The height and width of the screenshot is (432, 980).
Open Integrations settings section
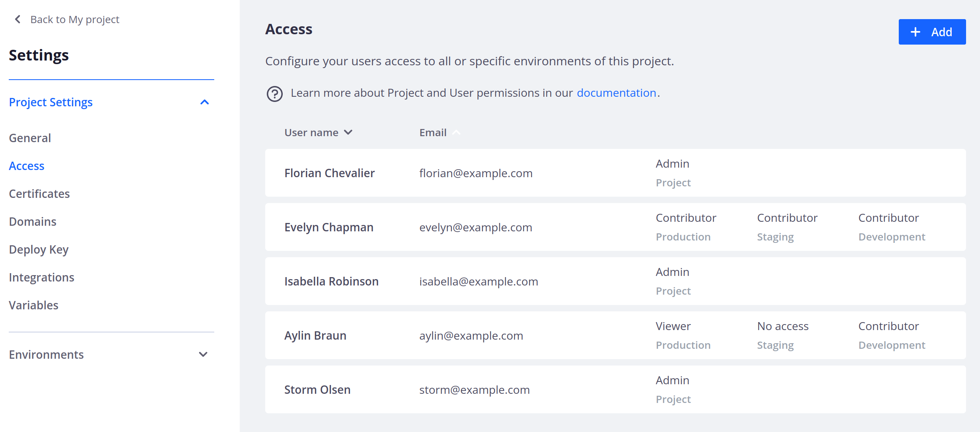41,277
